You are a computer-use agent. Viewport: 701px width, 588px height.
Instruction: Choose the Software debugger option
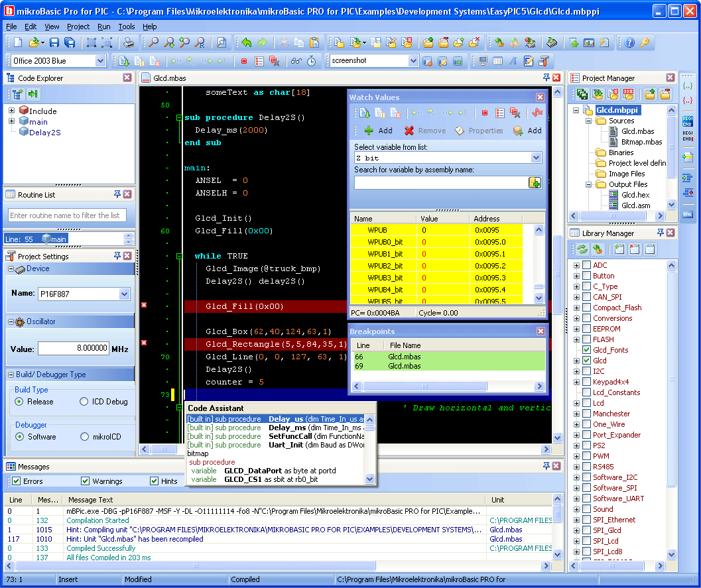tap(20, 437)
